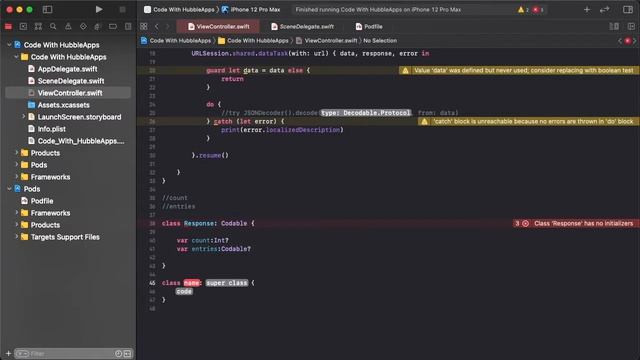The width and height of the screenshot is (640, 360).
Task: Select the 'name' placeholder token
Action: tap(191, 282)
